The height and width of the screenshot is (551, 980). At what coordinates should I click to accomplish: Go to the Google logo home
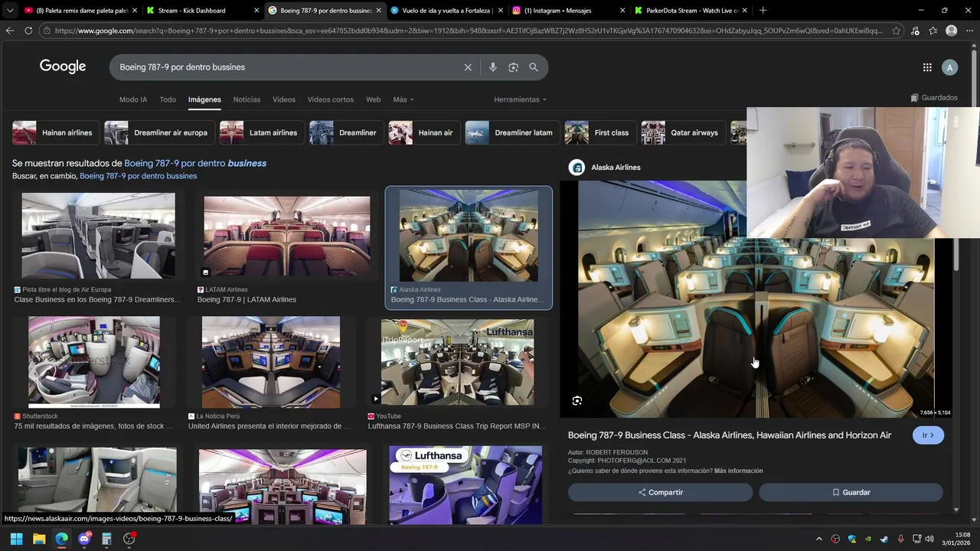pyautogui.click(x=63, y=67)
